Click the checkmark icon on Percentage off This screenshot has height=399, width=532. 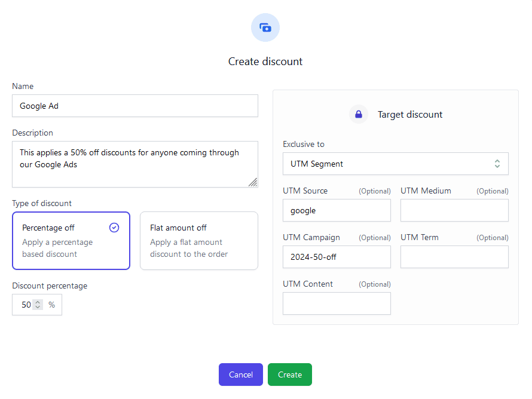pyautogui.click(x=114, y=228)
